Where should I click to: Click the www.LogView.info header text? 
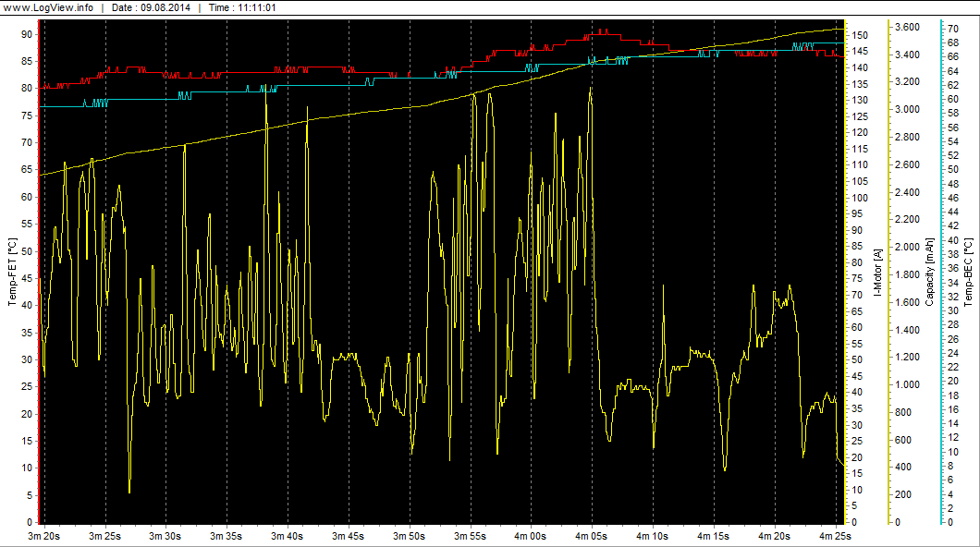[48, 7]
